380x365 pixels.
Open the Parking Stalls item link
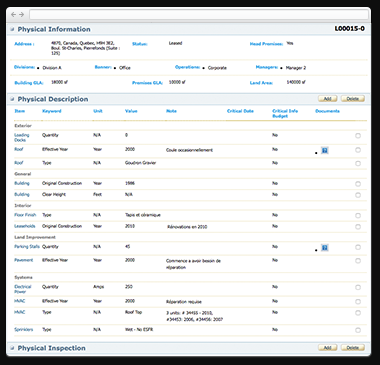coord(27,247)
